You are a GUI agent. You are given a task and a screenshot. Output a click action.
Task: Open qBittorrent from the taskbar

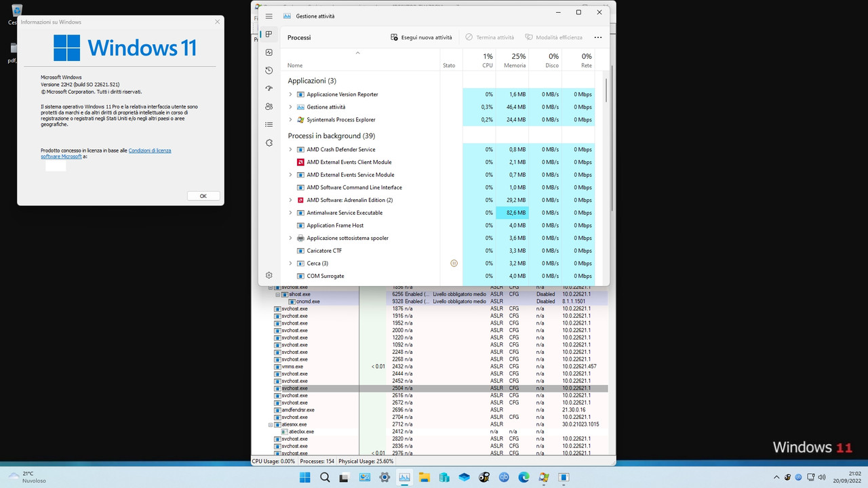coord(504,477)
